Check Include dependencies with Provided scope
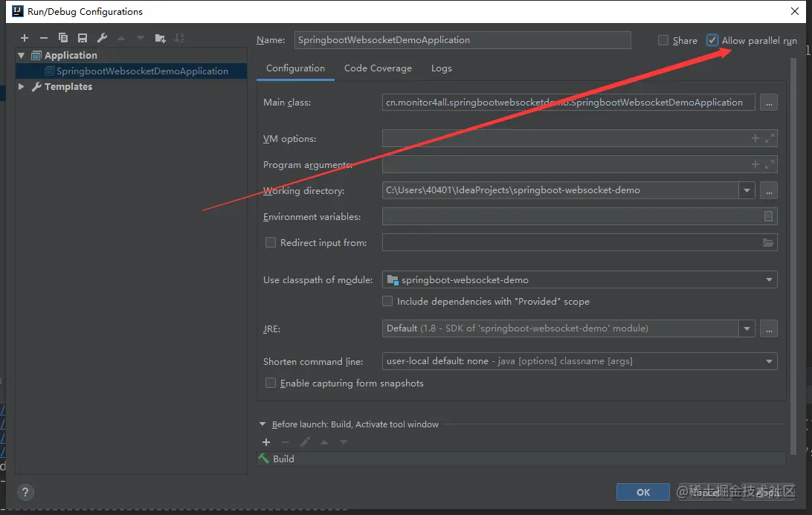Screen dimensions: 812x515 (387, 302)
